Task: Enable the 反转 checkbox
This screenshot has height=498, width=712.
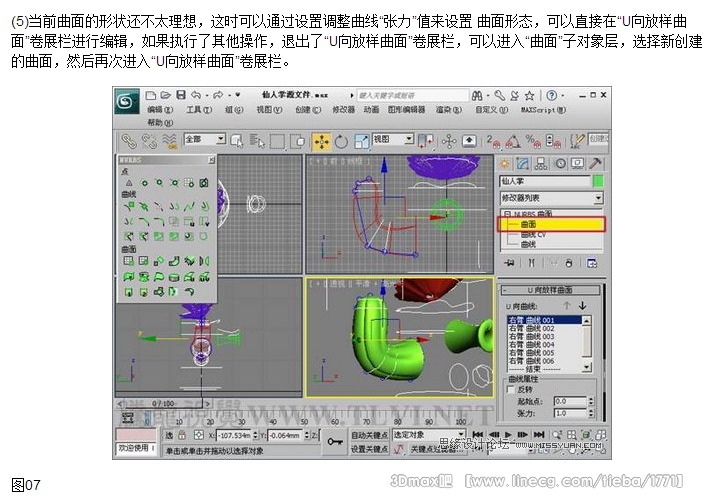Action: (511, 390)
